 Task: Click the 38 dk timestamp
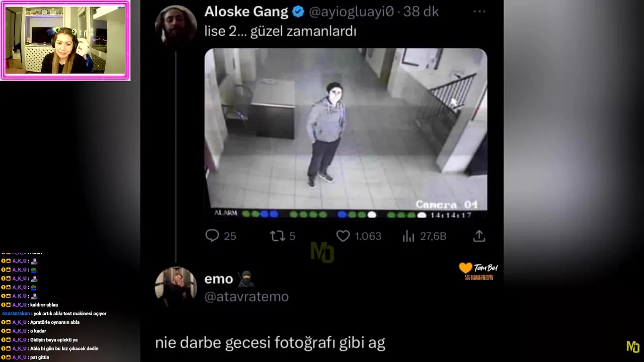pyautogui.click(x=421, y=12)
